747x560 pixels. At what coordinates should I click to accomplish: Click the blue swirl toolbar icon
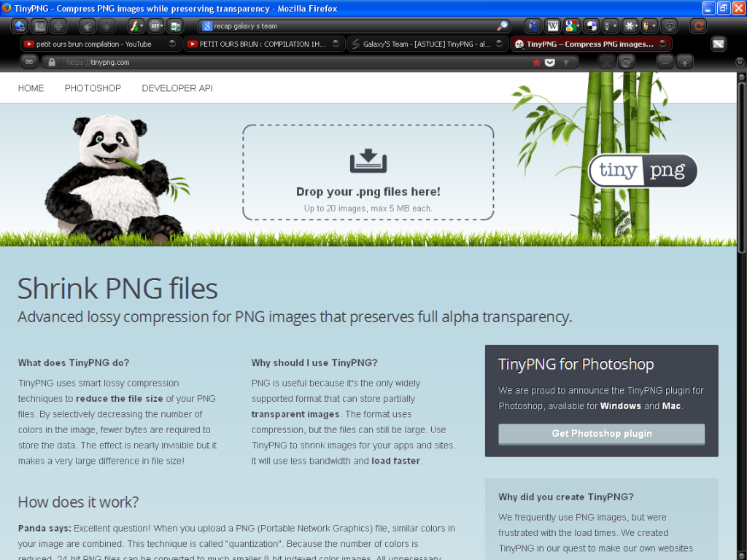533,26
